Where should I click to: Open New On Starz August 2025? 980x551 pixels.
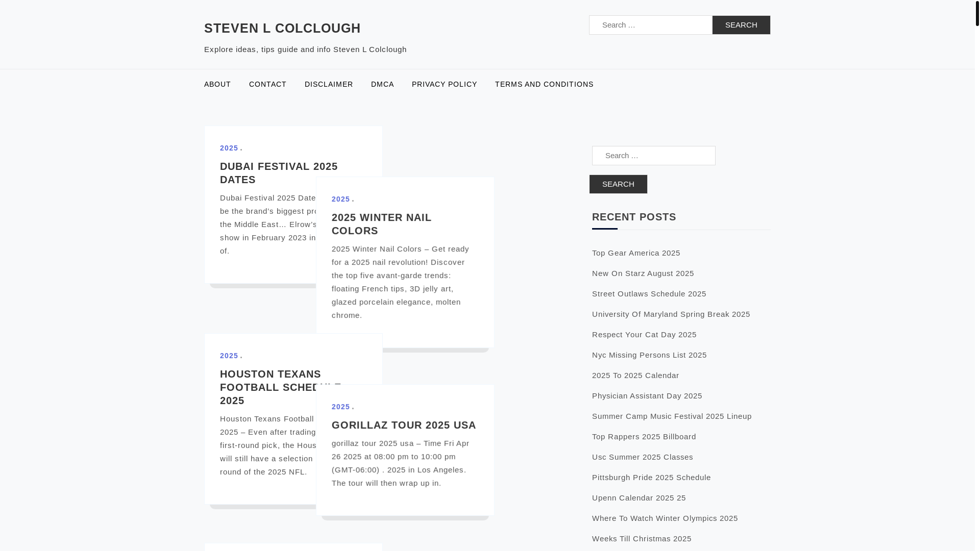[x=643, y=273]
